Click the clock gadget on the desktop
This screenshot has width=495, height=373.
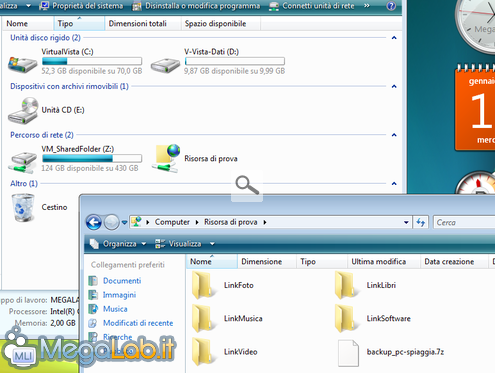(x=476, y=26)
